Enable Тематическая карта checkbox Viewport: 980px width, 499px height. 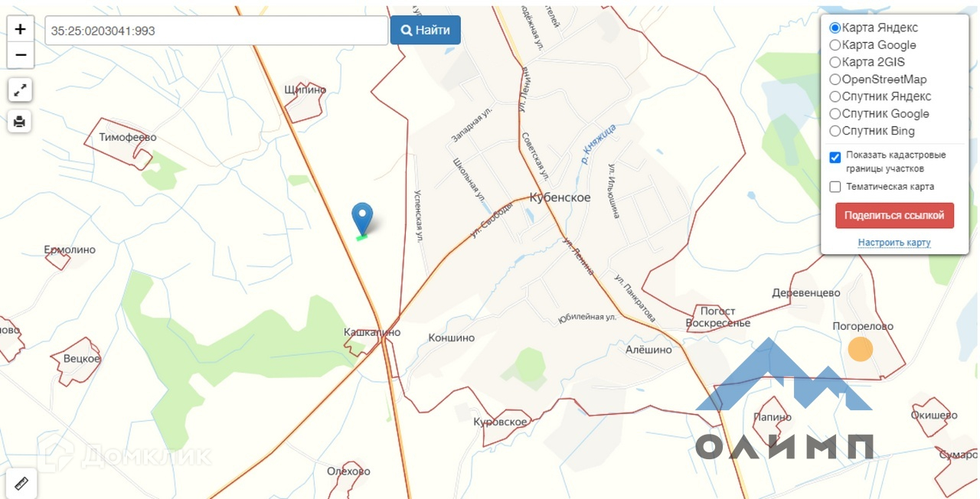click(x=835, y=187)
